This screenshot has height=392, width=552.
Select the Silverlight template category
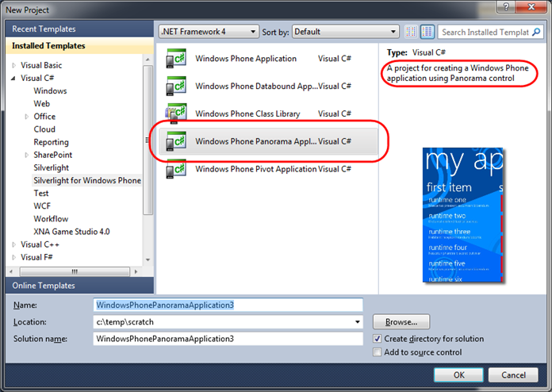[x=51, y=167]
